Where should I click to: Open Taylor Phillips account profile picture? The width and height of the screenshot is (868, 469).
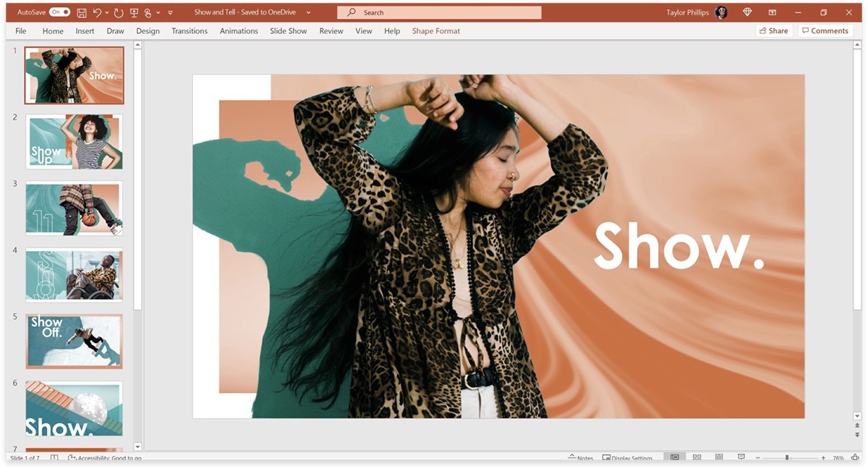720,12
